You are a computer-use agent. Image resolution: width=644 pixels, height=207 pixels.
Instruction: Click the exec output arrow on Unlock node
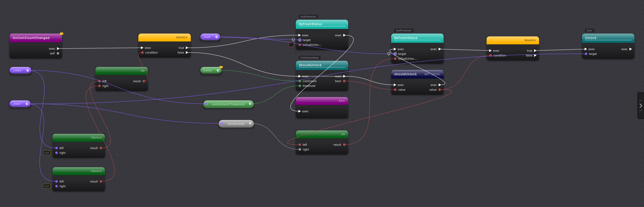point(631,49)
